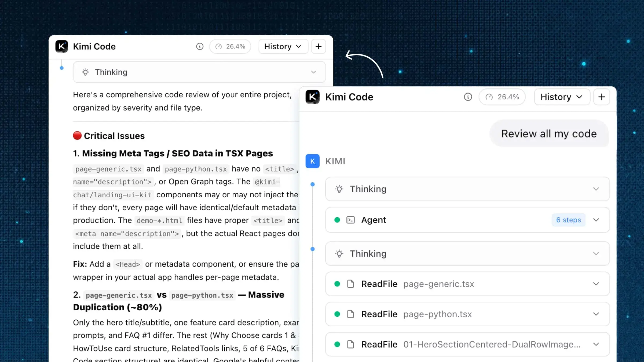The image size is (644, 362).
Task: Click the "Review all my code" message bubble
Action: pyautogui.click(x=549, y=134)
